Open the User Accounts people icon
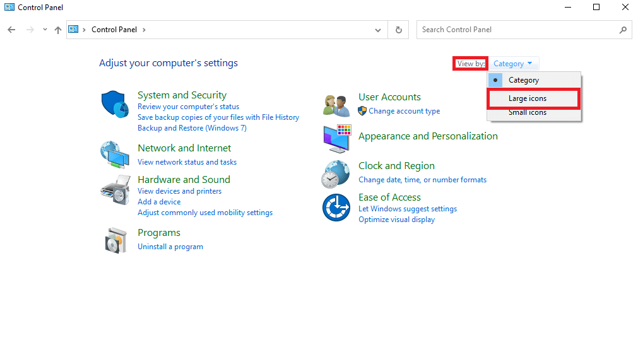The height and width of the screenshot is (364, 638). tap(336, 105)
